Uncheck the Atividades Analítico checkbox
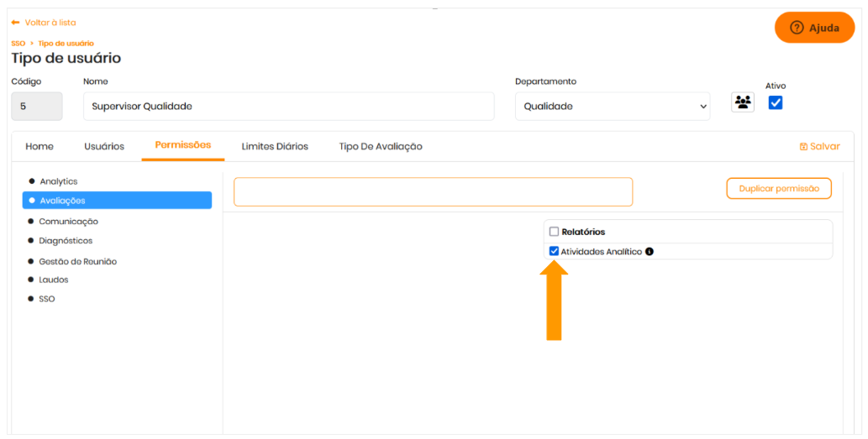Screen dimensions: 868x439 point(554,251)
